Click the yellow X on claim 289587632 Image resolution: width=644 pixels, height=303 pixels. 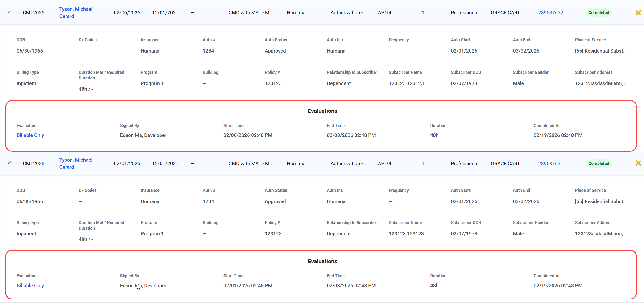pyautogui.click(x=638, y=12)
